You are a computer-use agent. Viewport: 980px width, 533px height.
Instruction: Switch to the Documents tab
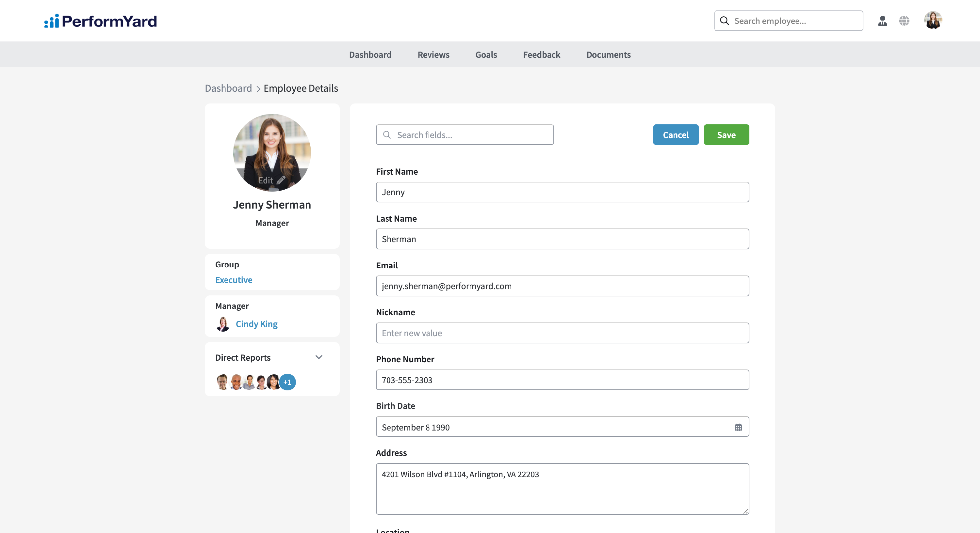pos(608,55)
